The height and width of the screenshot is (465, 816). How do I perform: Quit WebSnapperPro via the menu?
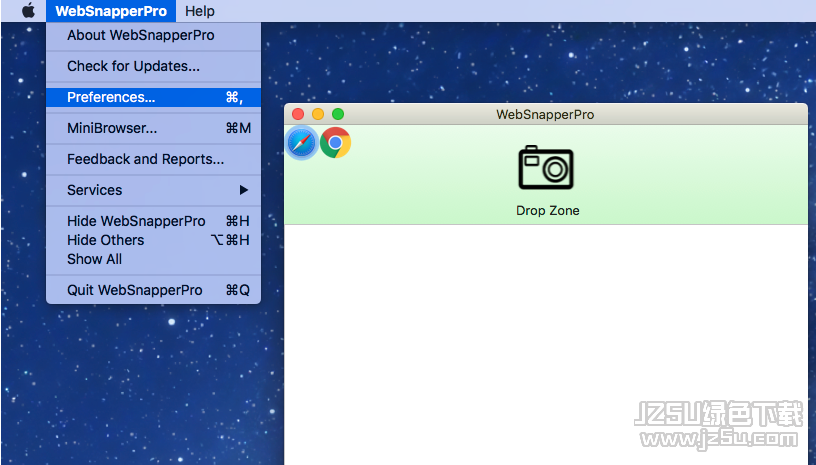[x=154, y=290]
